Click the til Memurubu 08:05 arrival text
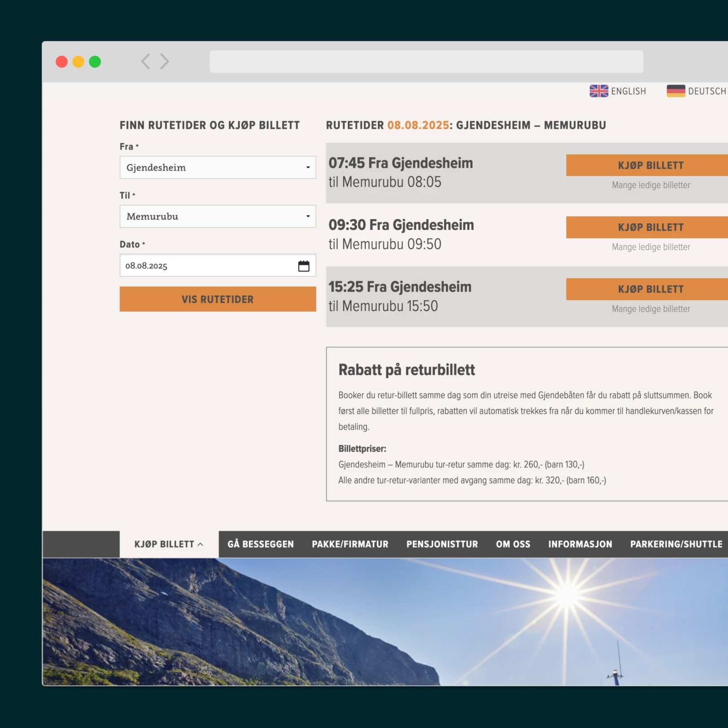 coord(385,182)
